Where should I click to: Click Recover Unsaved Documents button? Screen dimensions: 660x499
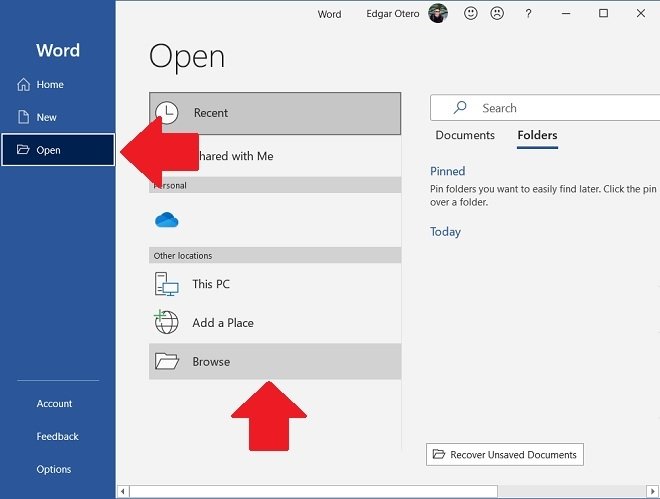[x=505, y=454]
